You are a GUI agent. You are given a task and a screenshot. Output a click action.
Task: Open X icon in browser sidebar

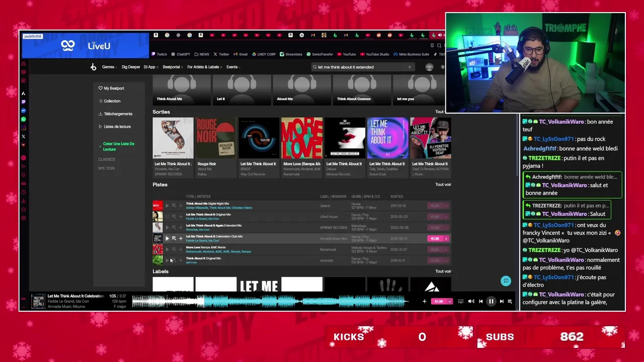(23, 136)
